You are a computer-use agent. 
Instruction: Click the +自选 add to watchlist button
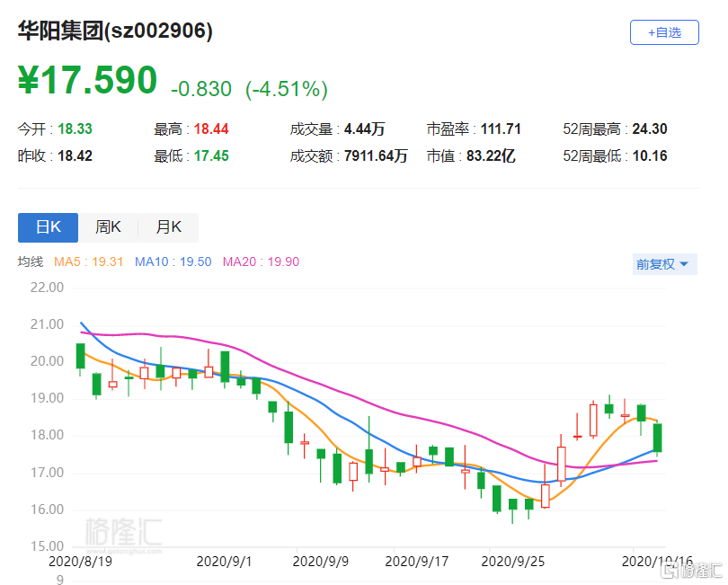[x=664, y=32]
